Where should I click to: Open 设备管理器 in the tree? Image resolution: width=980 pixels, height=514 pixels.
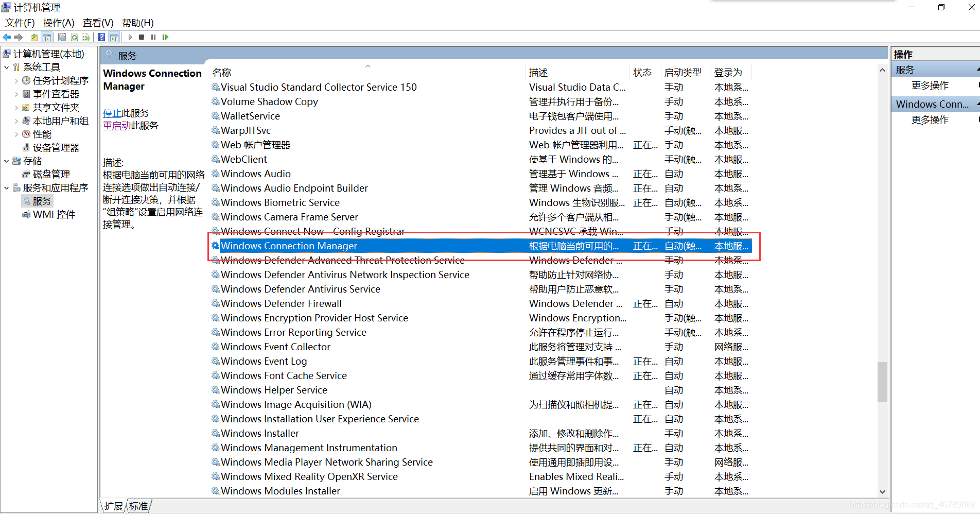point(56,147)
